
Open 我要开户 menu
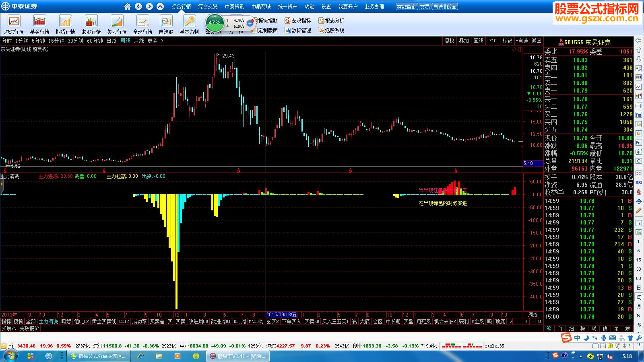pyautogui.click(x=348, y=6)
